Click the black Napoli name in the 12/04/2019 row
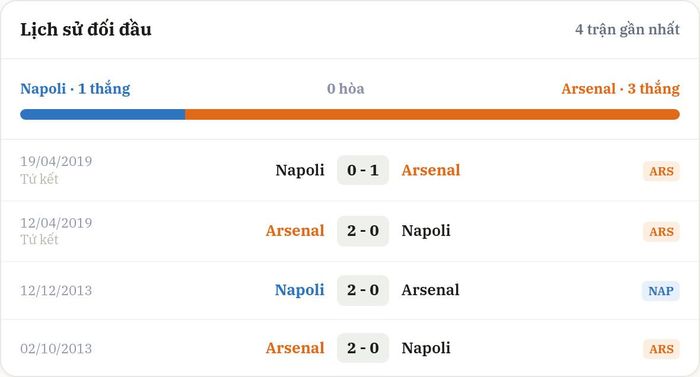This screenshot has height=377, width=700. (426, 231)
